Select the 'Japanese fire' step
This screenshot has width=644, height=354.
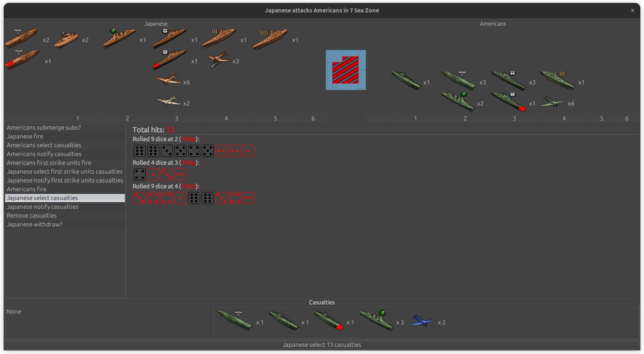(65, 136)
